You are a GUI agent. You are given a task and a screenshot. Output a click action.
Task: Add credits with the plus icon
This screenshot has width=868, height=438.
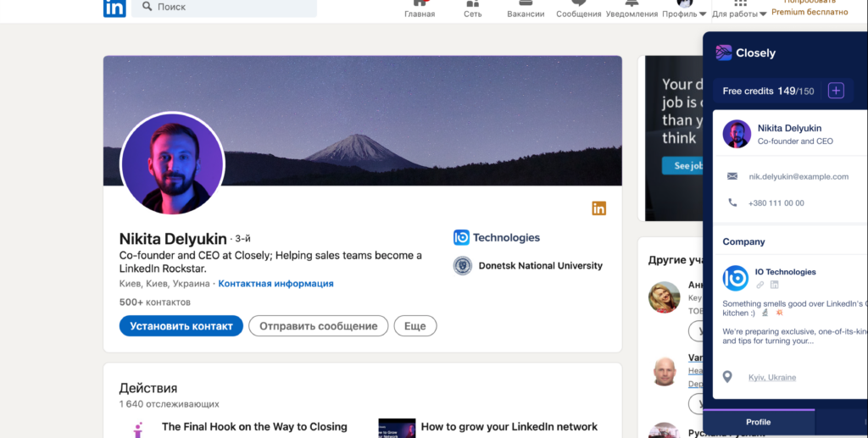click(836, 90)
